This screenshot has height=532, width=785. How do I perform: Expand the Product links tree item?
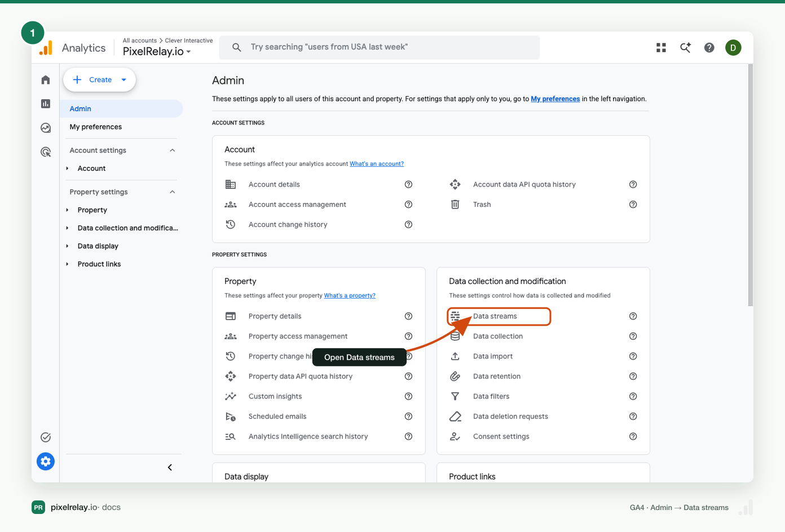click(67, 264)
